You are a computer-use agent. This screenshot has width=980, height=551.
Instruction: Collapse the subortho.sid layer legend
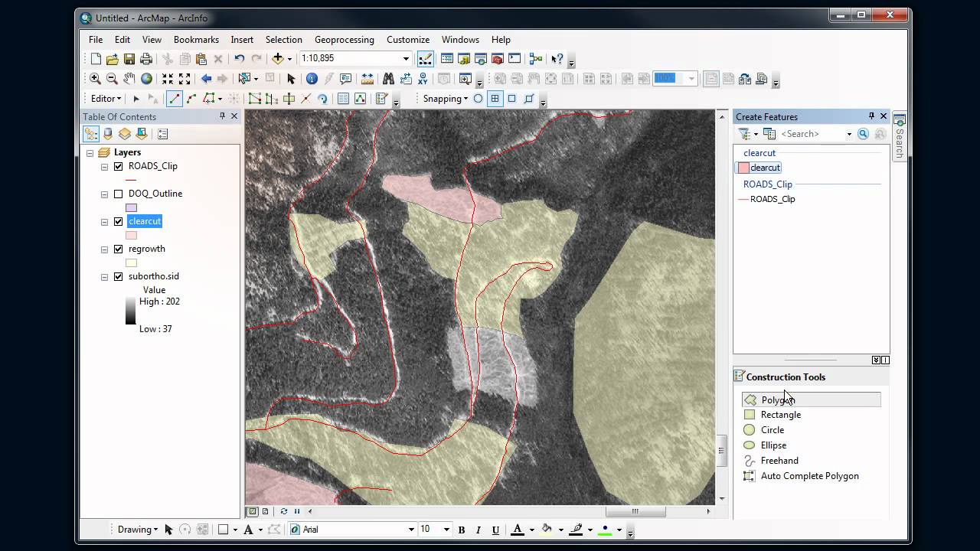pos(104,276)
